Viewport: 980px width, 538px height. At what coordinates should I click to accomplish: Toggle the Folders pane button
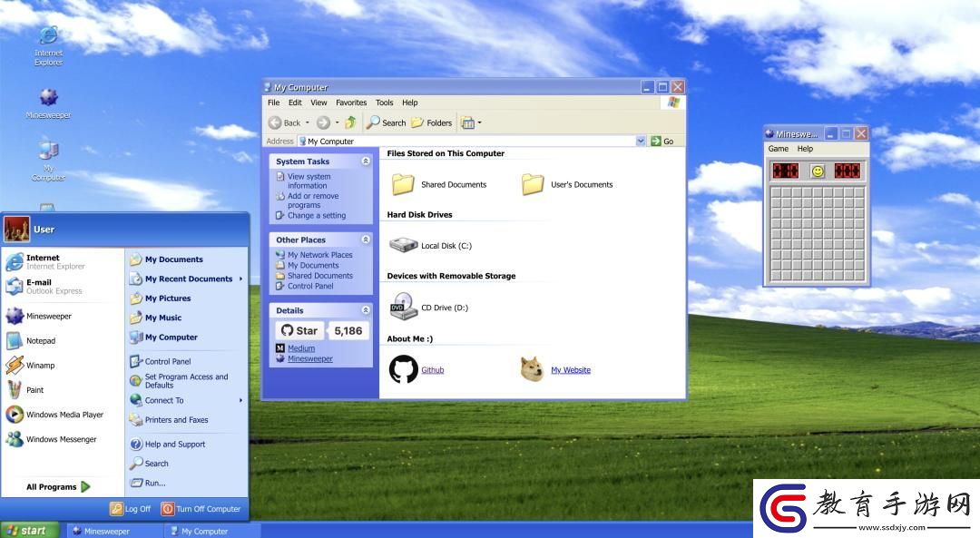[x=432, y=122]
